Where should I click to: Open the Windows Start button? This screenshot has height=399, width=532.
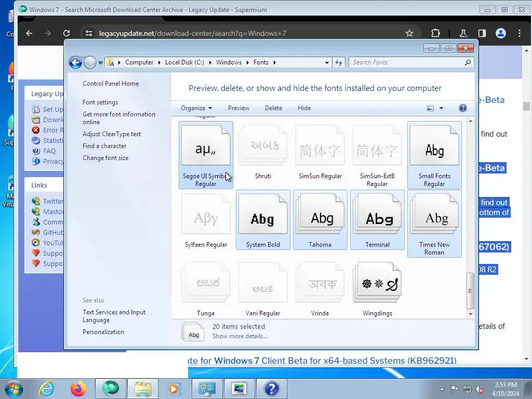14,389
